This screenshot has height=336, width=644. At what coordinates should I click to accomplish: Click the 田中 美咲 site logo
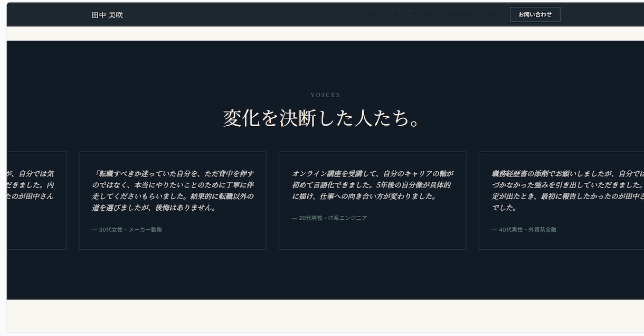click(107, 15)
